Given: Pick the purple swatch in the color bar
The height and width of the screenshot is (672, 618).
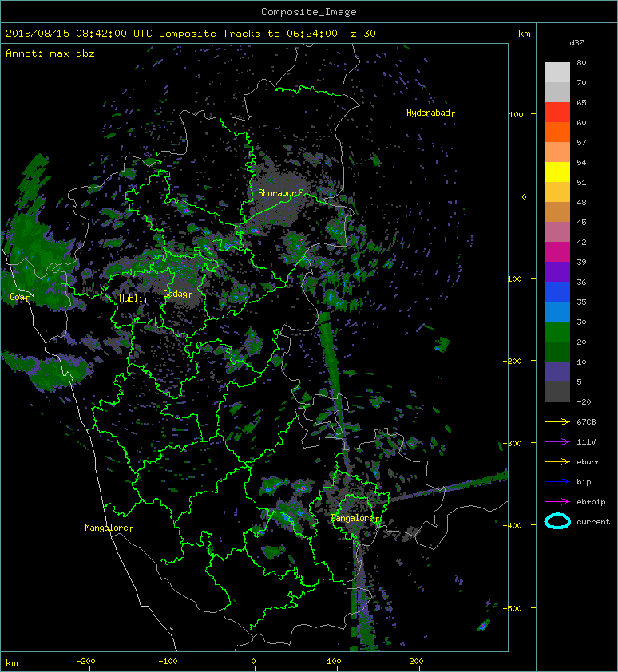Looking at the screenshot, I should point(557,271).
